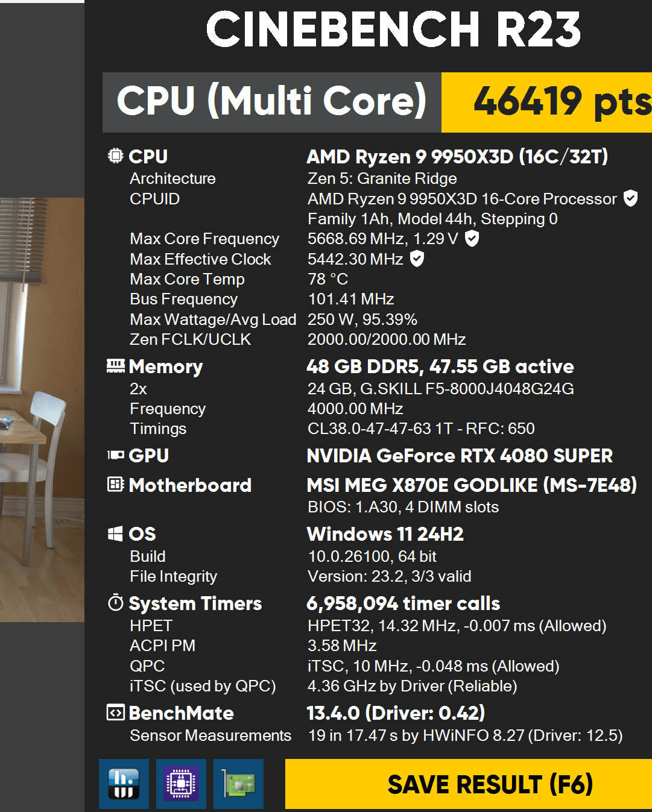Click the verified shield beside CPUID processor name
652x812 pixels.
point(630,198)
